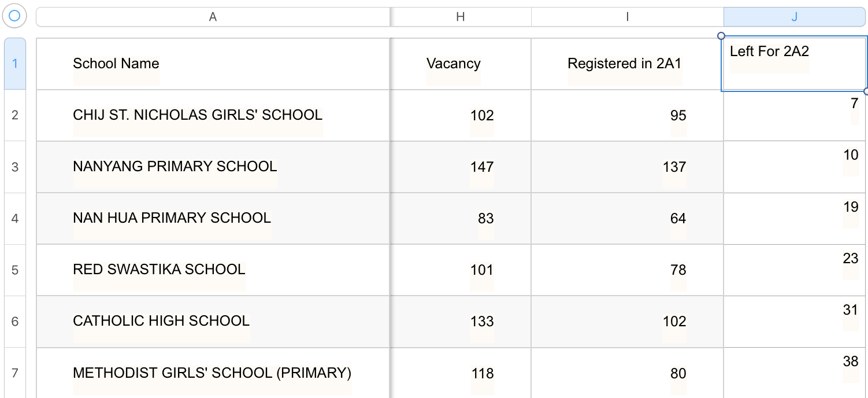Select row 3 header
868x398 pixels.
(x=15, y=167)
